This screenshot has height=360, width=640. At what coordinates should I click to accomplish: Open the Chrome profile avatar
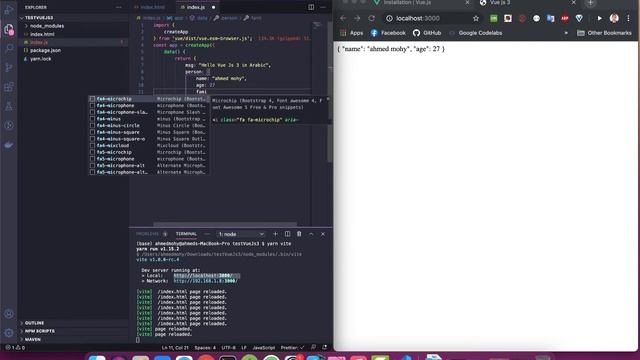click(614, 18)
